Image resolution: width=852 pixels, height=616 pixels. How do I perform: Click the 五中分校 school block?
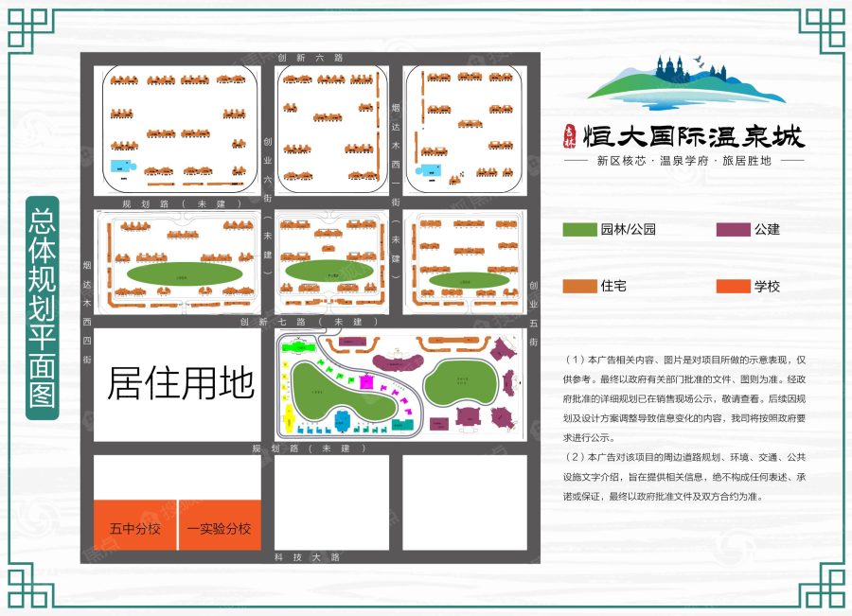pyautogui.click(x=135, y=525)
